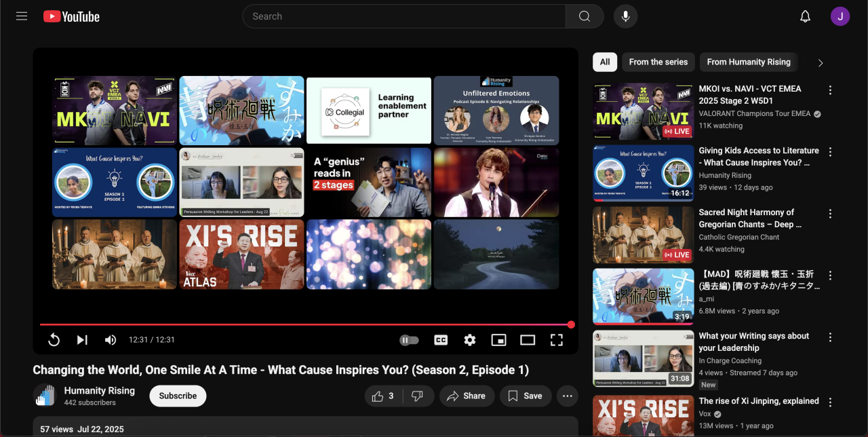Image resolution: width=868 pixels, height=437 pixels.
Task: Enter full screen mode
Action: (x=557, y=340)
